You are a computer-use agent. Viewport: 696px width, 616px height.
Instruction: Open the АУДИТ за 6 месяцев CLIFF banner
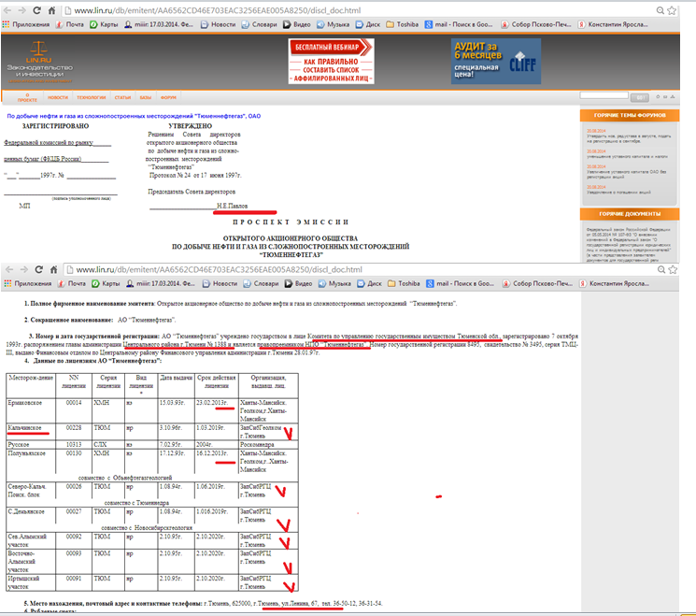pos(496,62)
